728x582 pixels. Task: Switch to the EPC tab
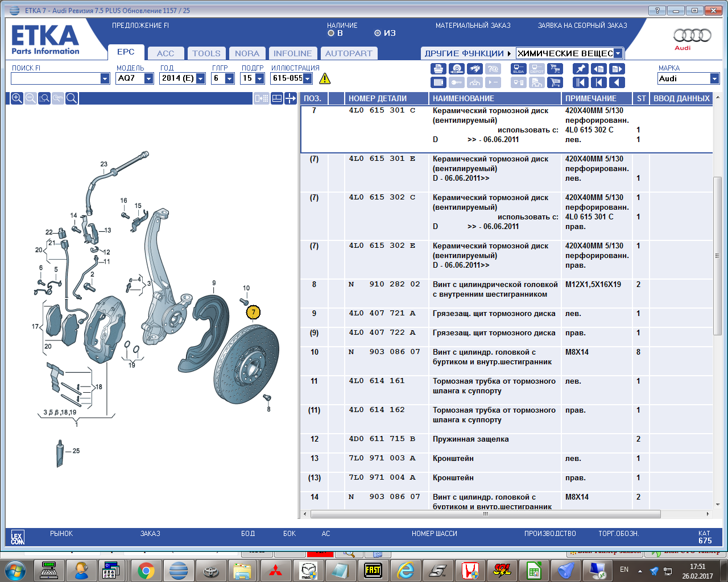pos(126,52)
